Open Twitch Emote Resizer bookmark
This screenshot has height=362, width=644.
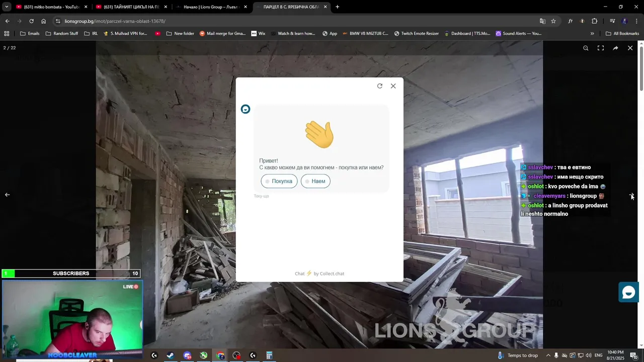(417, 34)
